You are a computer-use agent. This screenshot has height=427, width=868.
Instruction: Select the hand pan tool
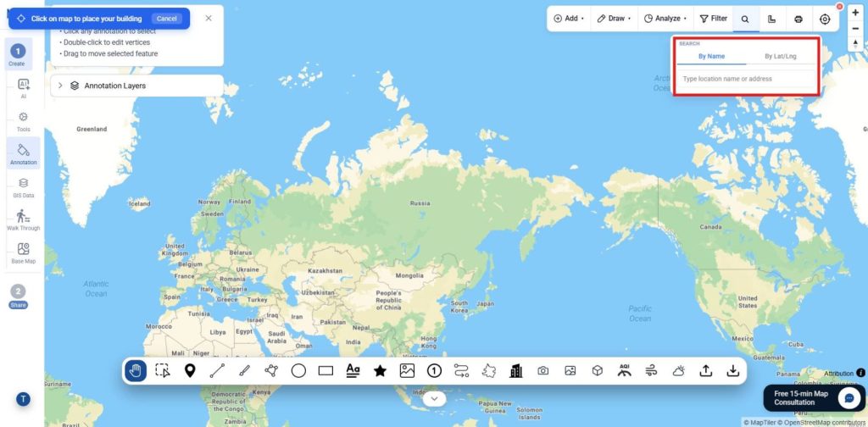(136, 370)
